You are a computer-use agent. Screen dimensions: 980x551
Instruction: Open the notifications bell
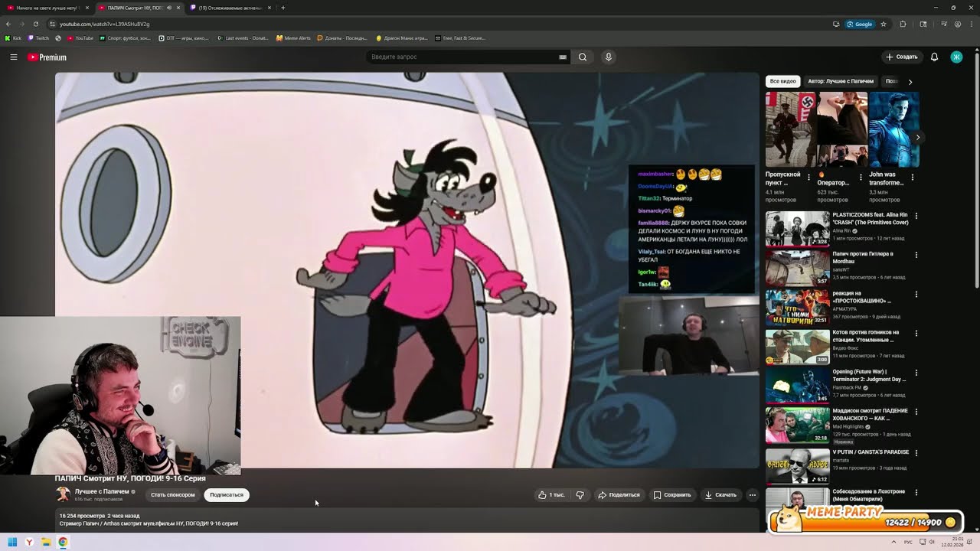coord(934,57)
